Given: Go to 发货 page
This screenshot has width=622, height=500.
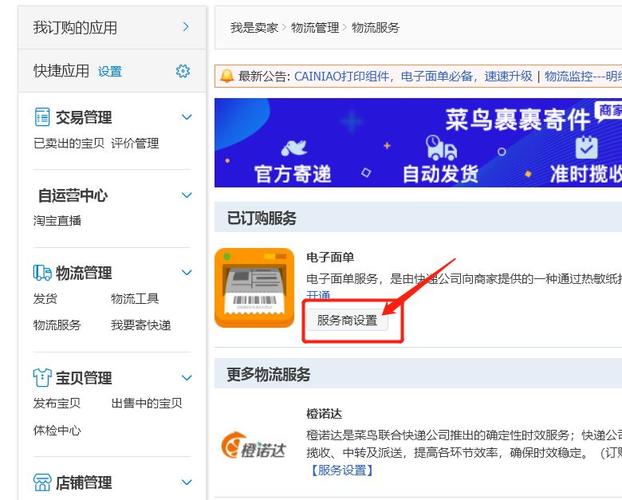Looking at the screenshot, I should (x=45, y=298).
